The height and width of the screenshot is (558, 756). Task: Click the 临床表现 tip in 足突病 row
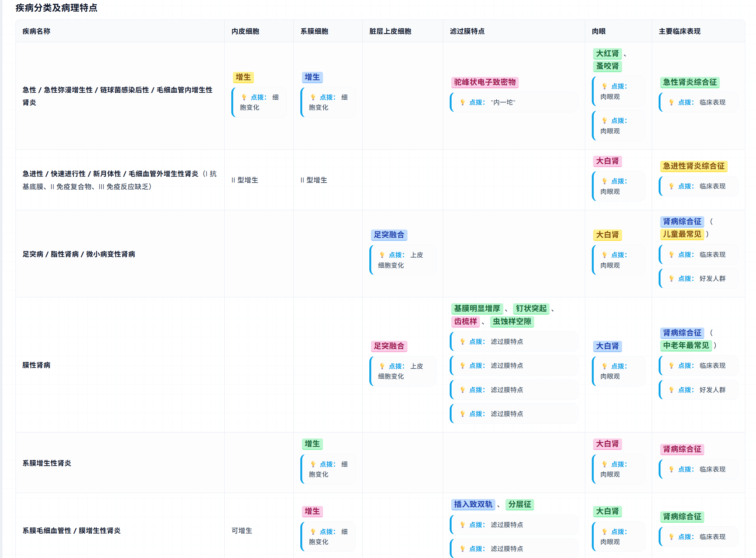tap(698, 255)
